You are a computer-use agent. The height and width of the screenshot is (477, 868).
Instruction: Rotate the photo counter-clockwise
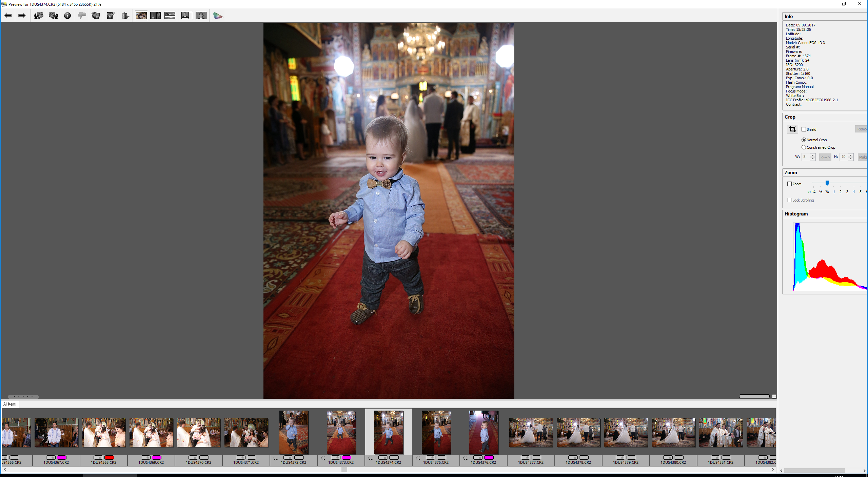click(39, 16)
